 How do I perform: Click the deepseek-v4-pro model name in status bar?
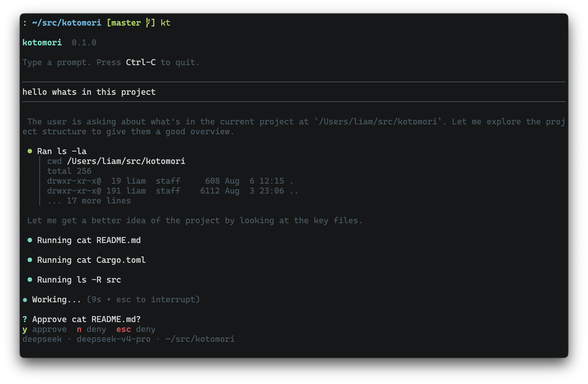click(x=114, y=339)
